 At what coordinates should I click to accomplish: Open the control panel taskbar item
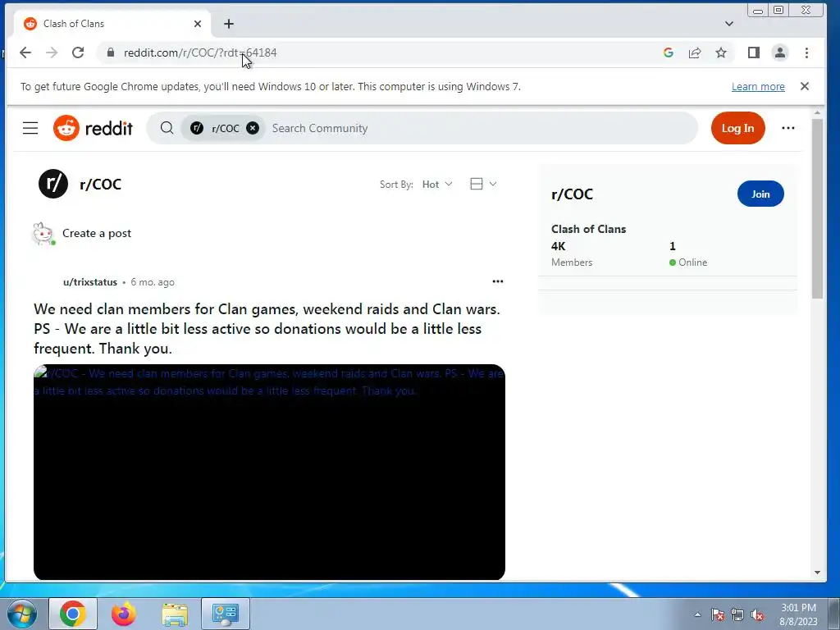click(226, 614)
